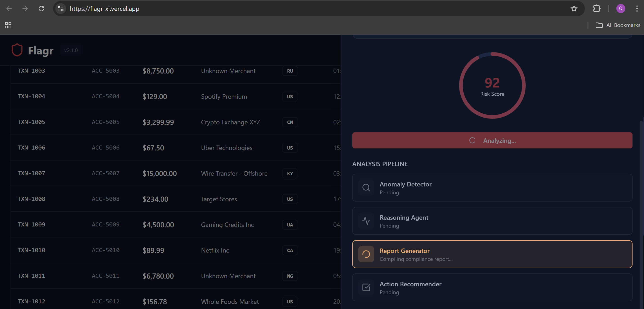Click the browser reload icon
Image resolution: width=644 pixels, height=309 pixels.
(41, 9)
